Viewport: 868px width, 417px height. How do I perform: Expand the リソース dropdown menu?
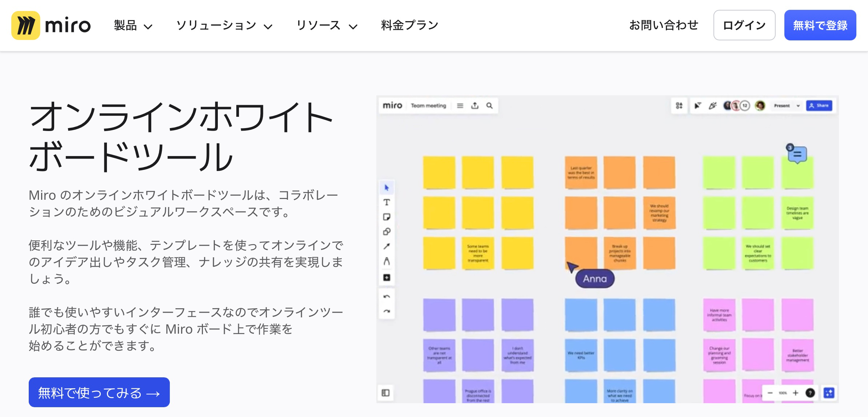327,25
